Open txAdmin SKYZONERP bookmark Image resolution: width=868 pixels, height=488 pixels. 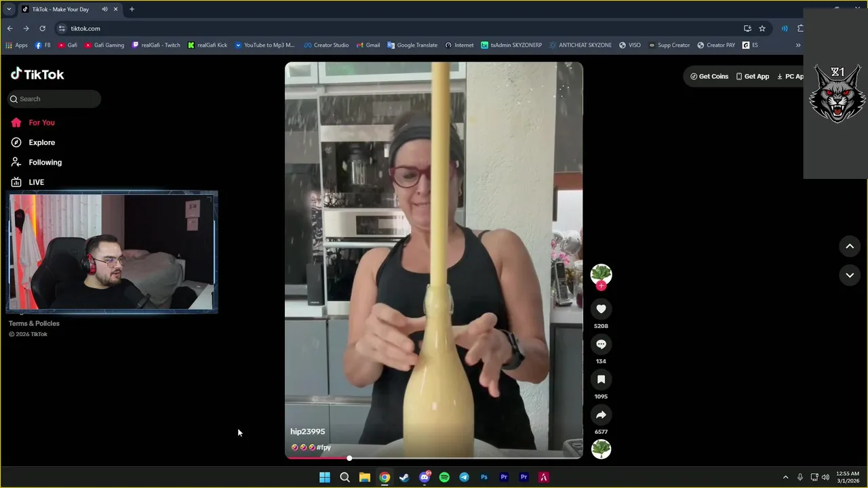tap(511, 45)
